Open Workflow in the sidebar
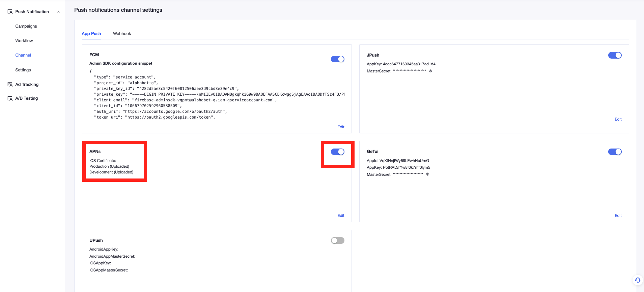 tap(24, 41)
